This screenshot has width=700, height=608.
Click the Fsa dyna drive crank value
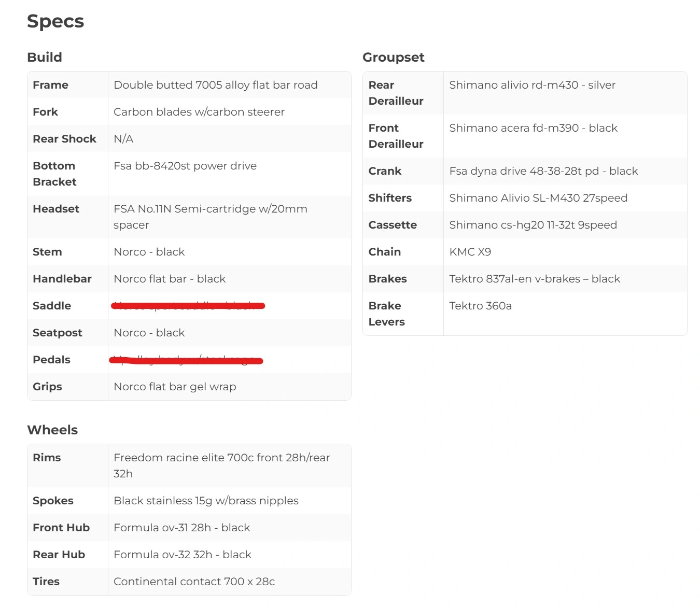[543, 171]
